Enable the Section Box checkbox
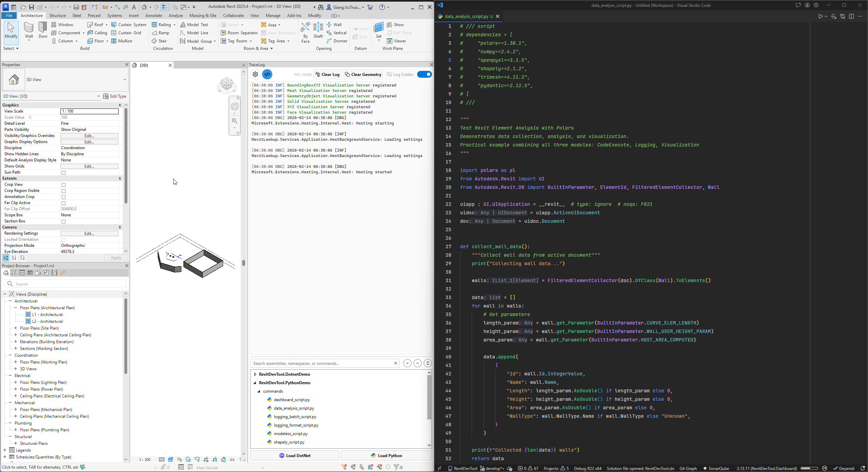This screenshot has width=868, height=472. 64,221
